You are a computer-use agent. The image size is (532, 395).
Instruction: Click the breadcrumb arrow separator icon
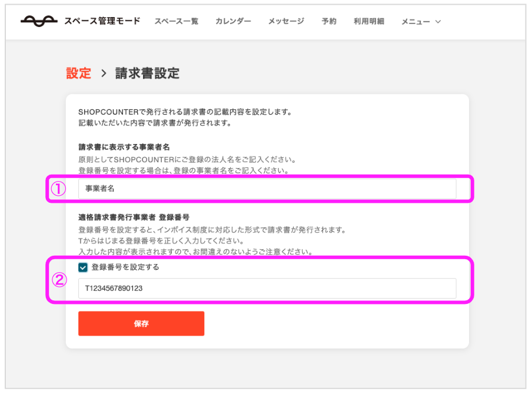(104, 73)
